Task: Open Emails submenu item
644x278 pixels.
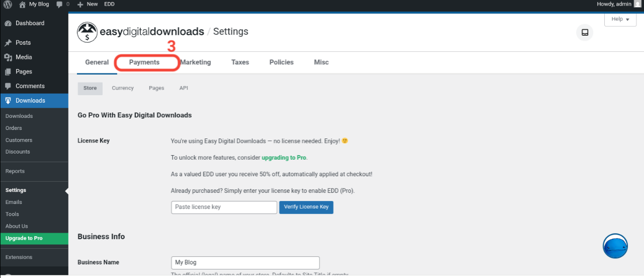Action: [x=14, y=202]
